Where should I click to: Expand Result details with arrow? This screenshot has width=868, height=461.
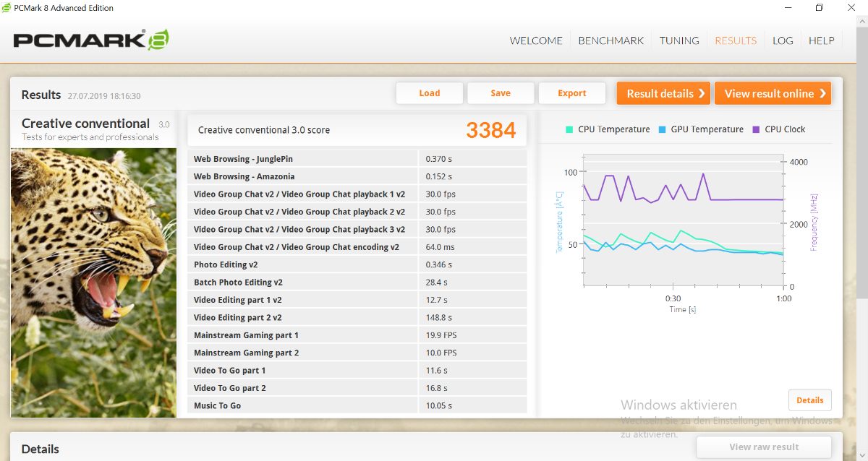663,93
